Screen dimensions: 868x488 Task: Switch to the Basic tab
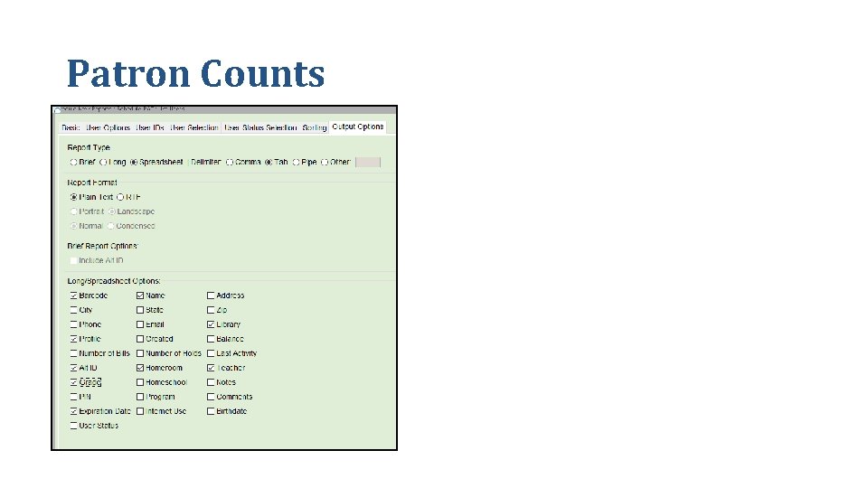pyautogui.click(x=71, y=127)
